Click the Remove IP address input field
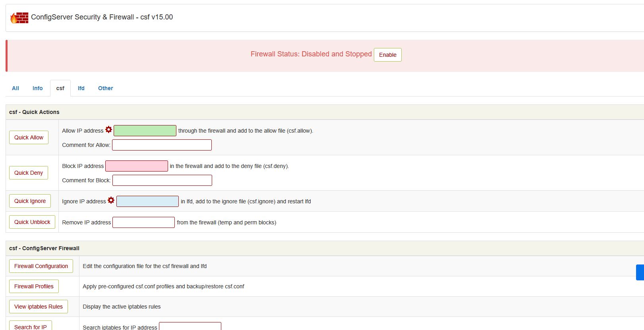 143,222
